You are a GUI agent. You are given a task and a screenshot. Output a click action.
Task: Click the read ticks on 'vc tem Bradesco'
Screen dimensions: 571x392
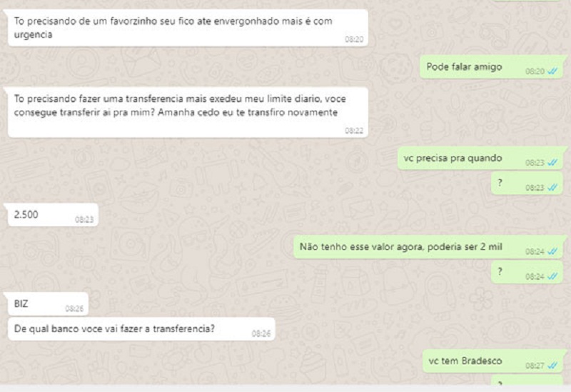[x=552, y=366]
